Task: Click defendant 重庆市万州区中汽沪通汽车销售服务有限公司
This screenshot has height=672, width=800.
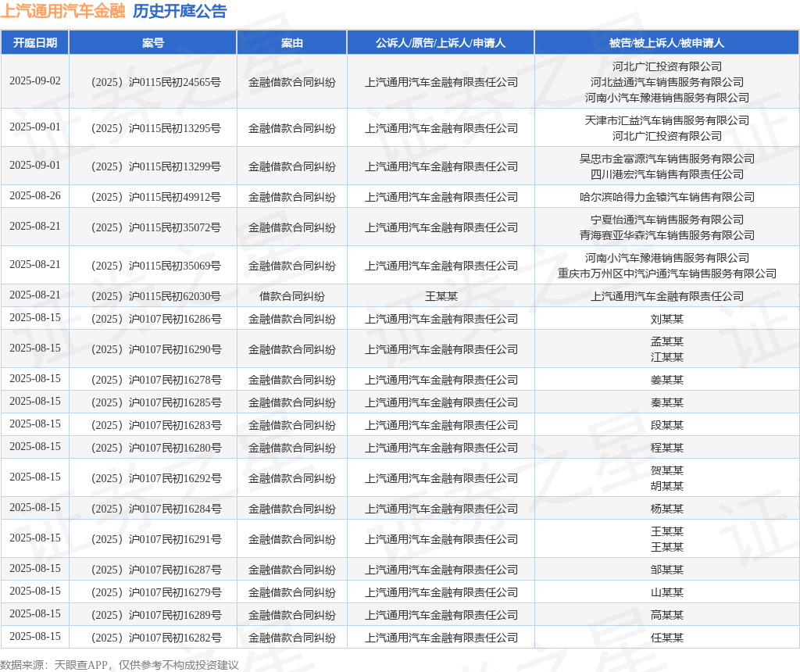Action: (x=667, y=273)
